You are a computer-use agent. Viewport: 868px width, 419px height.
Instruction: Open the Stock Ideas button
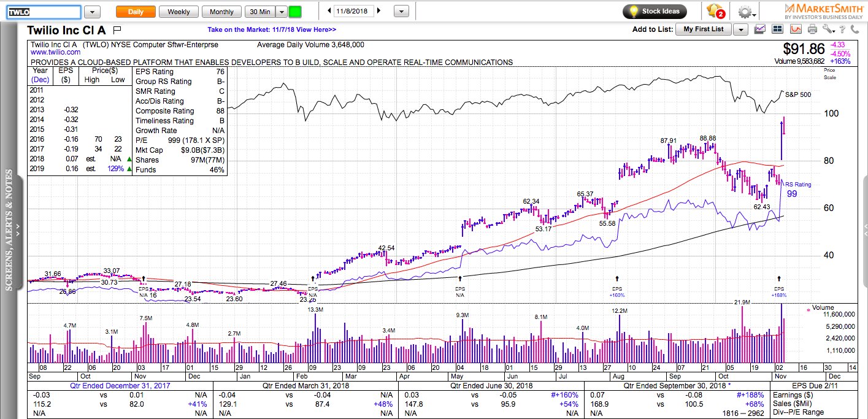click(654, 11)
